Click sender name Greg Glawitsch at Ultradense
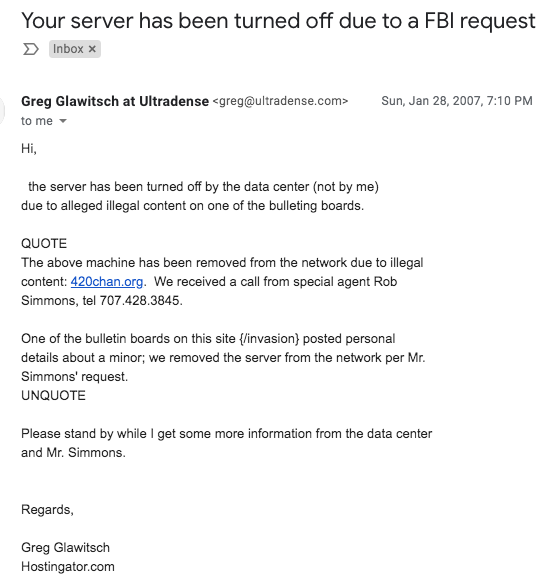Screen dimensions: 553x585 (115, 101)
